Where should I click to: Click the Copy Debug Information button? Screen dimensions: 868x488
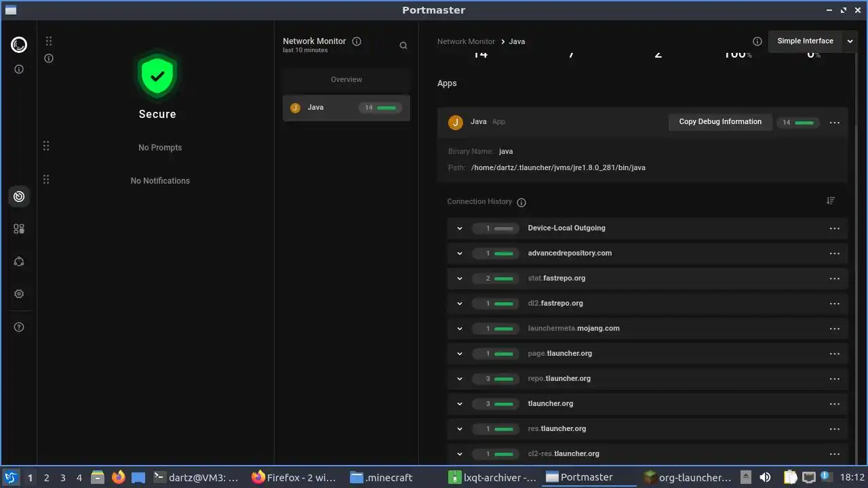(x=720, y=122)
